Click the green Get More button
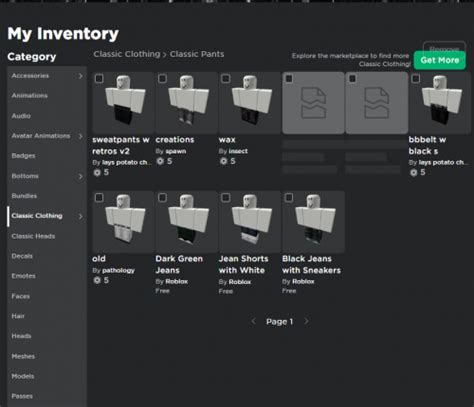Viewport: 474px width, 407px height. pyautogui.click(x=440, y=60)
